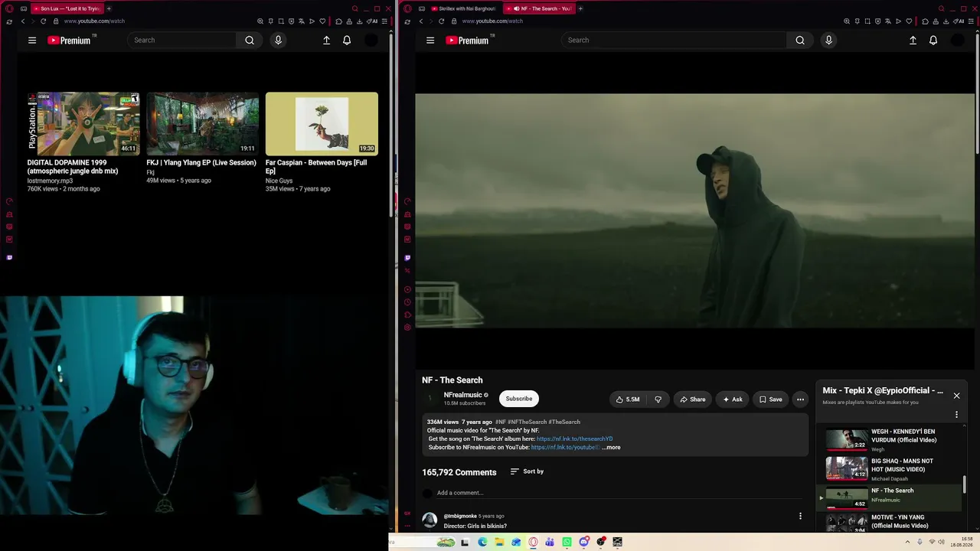Subscribe to the NFrealmusic channel

pyautogui.click(x=518, y=399)
